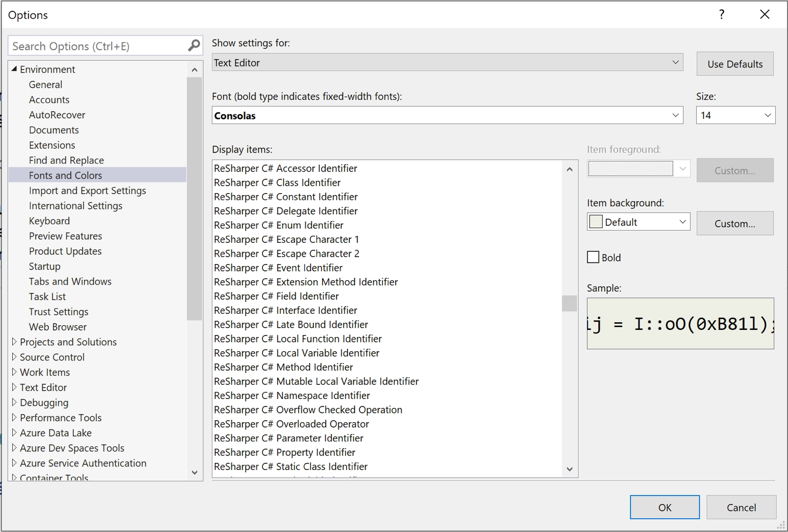This screenshot has height=532, width=788.
Task: Select Extensions in the tree
Action: tap(52, 145)
